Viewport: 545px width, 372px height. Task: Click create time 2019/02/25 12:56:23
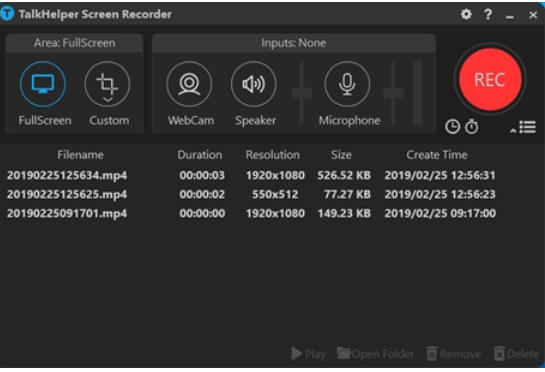tap(440, 194)
